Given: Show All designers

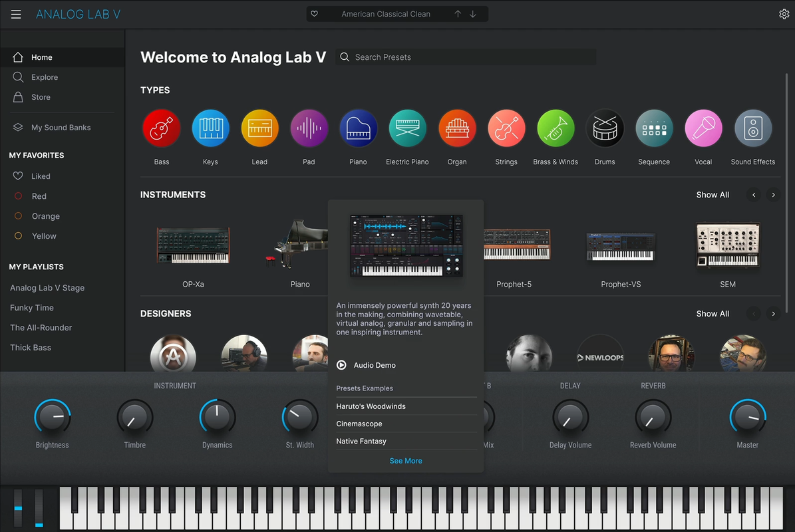Looking at the screenshot, I should [x=713, y=314].
